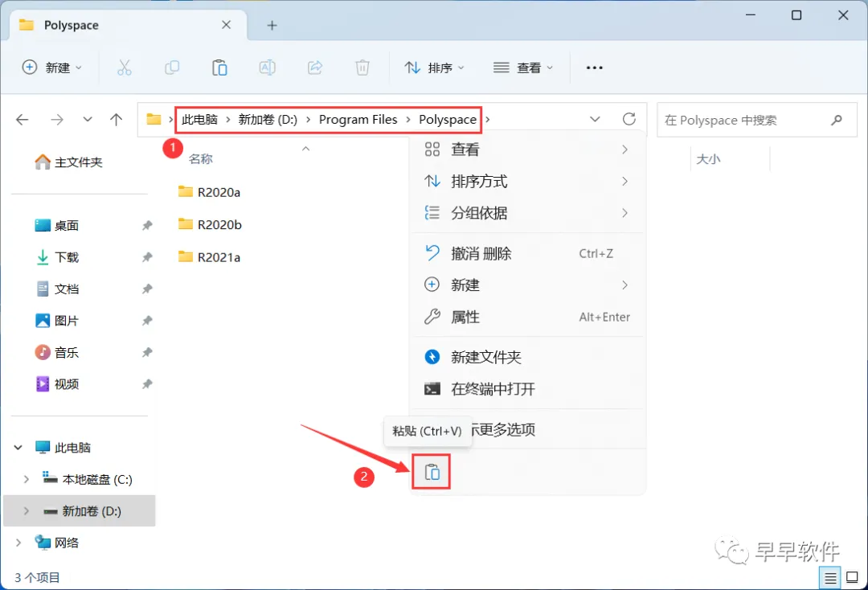Click the Paste clipboard icon in toolbar

tap(219, 68)
